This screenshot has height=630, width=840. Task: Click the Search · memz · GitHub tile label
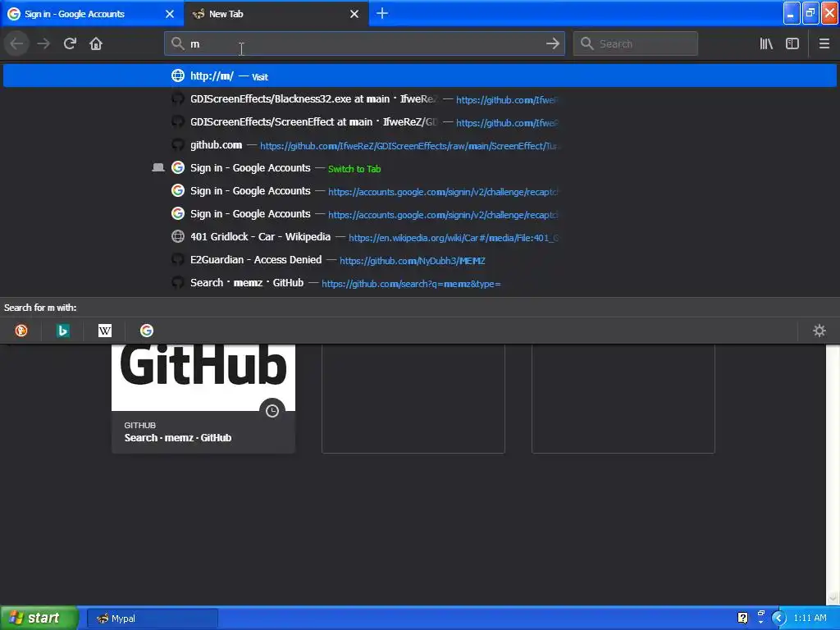pyautogui.click(x=178, y=438)
